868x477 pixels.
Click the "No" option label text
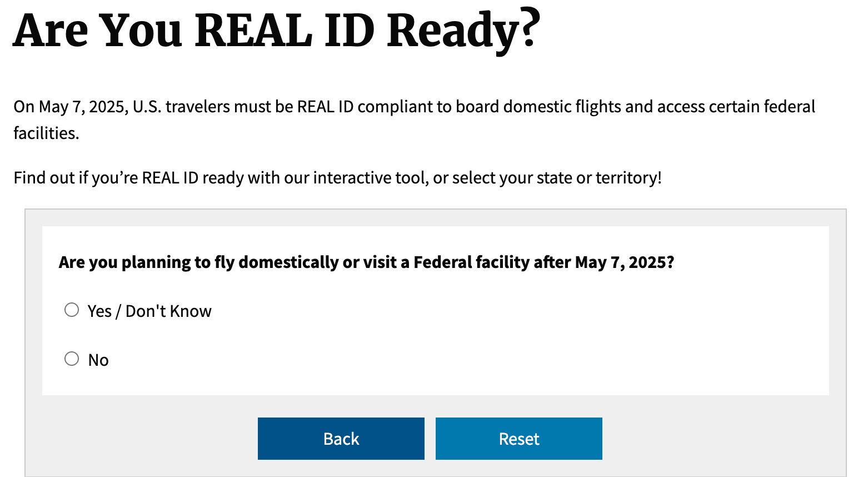point(98,360)
